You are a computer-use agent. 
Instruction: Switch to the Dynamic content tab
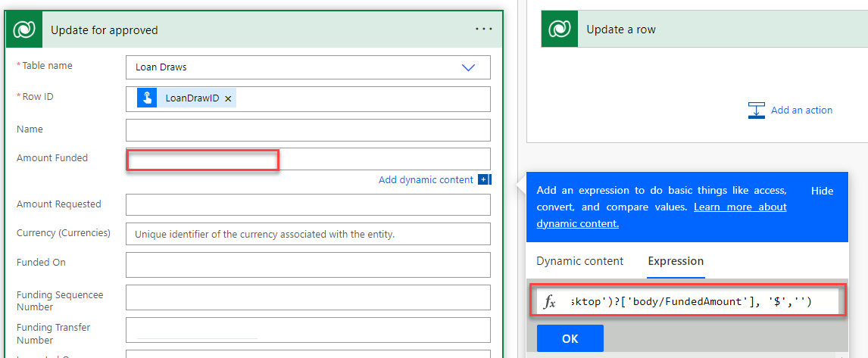tap(579, 261)
